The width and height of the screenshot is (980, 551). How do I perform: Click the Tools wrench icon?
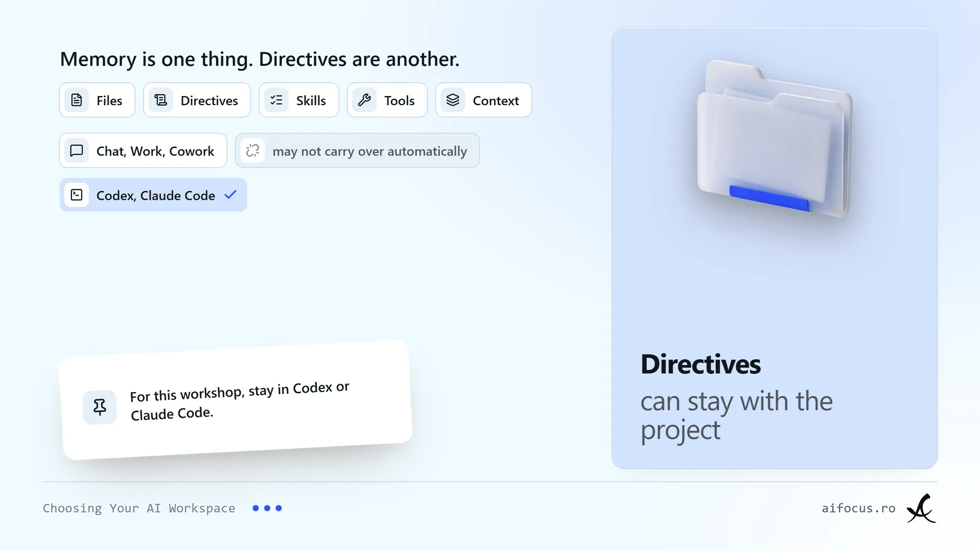(364, 100)
